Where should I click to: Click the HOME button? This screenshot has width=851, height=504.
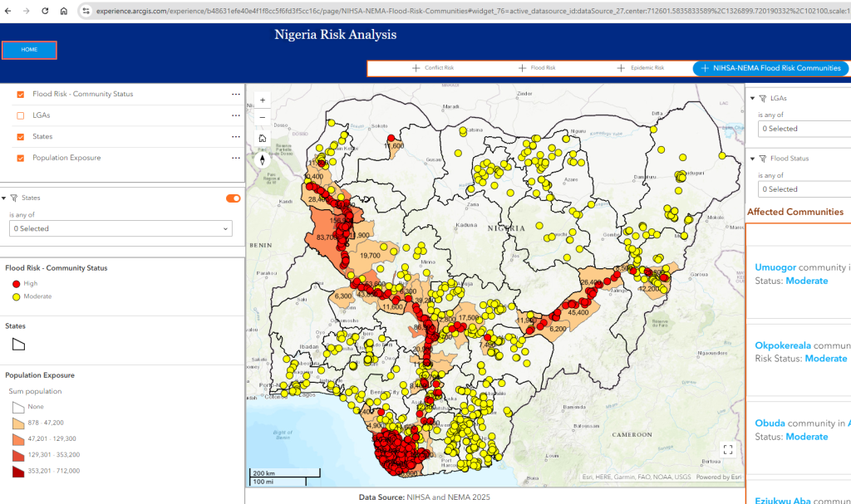[x=30, y=50]
